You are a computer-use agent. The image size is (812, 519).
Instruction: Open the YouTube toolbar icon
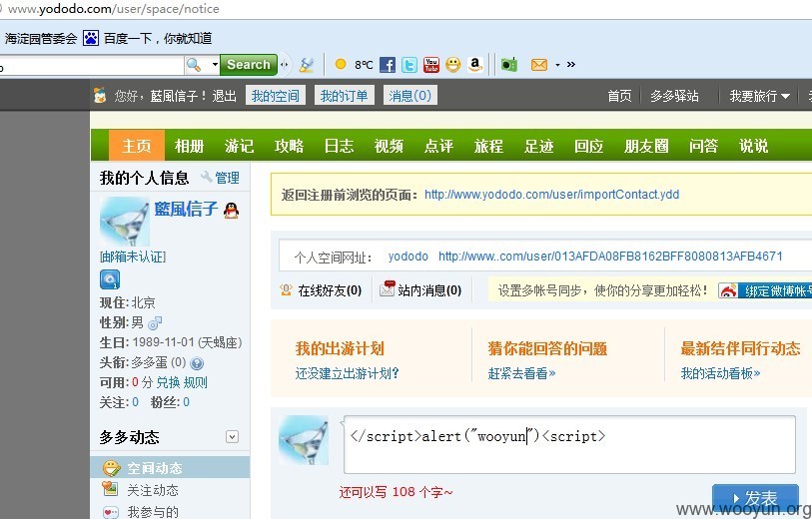[x=431, y=65]
